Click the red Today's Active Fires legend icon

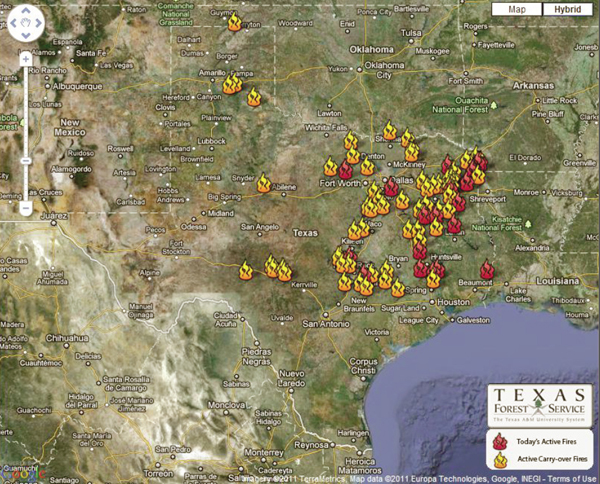click(x=500, y=442)
